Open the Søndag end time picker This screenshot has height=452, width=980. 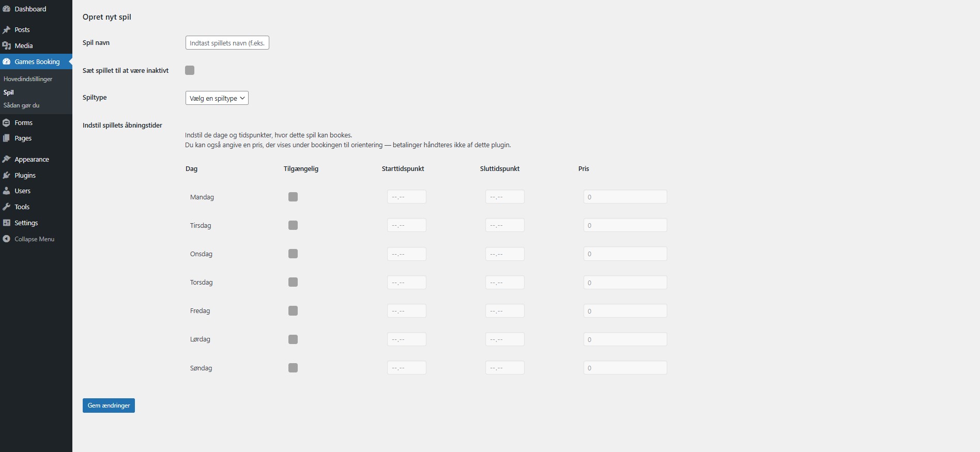[504, 368]
